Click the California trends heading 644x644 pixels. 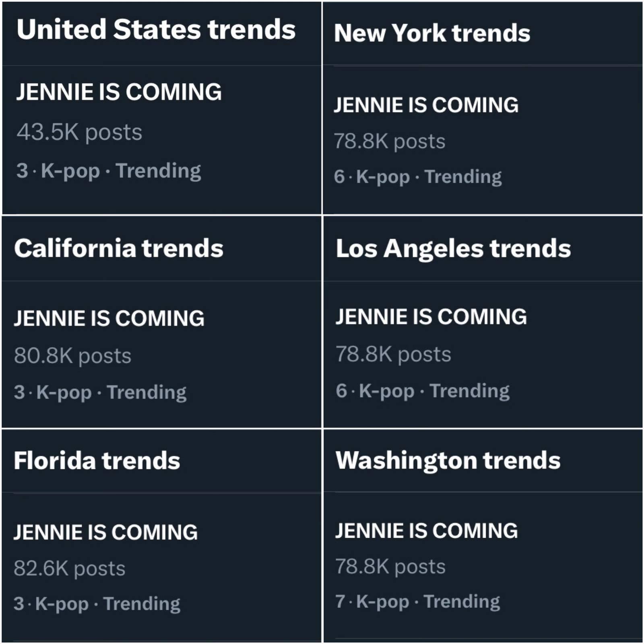119,248
